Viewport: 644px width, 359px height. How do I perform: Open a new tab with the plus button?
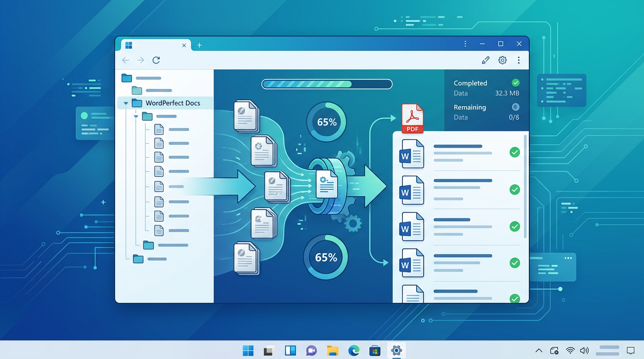coord(199,45)
